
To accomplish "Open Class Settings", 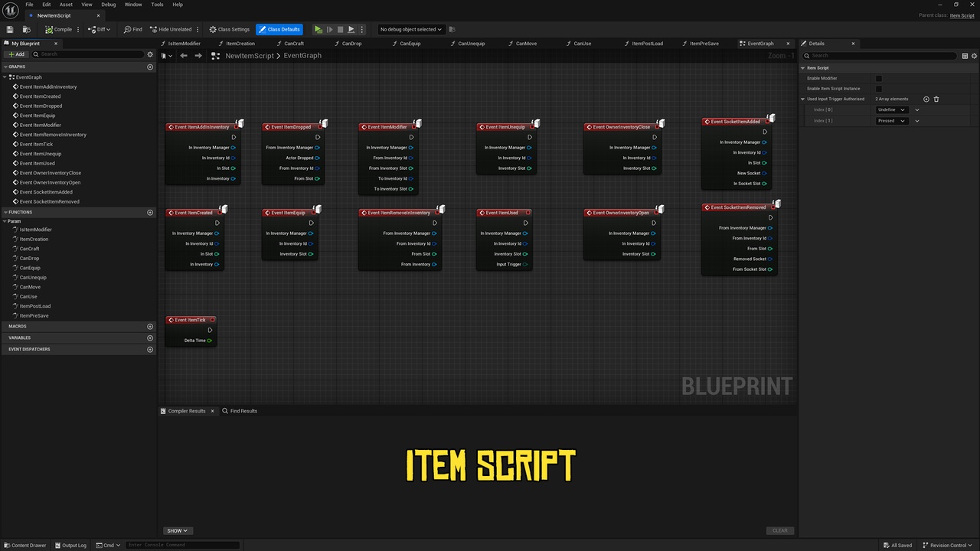I will (229, 29).
